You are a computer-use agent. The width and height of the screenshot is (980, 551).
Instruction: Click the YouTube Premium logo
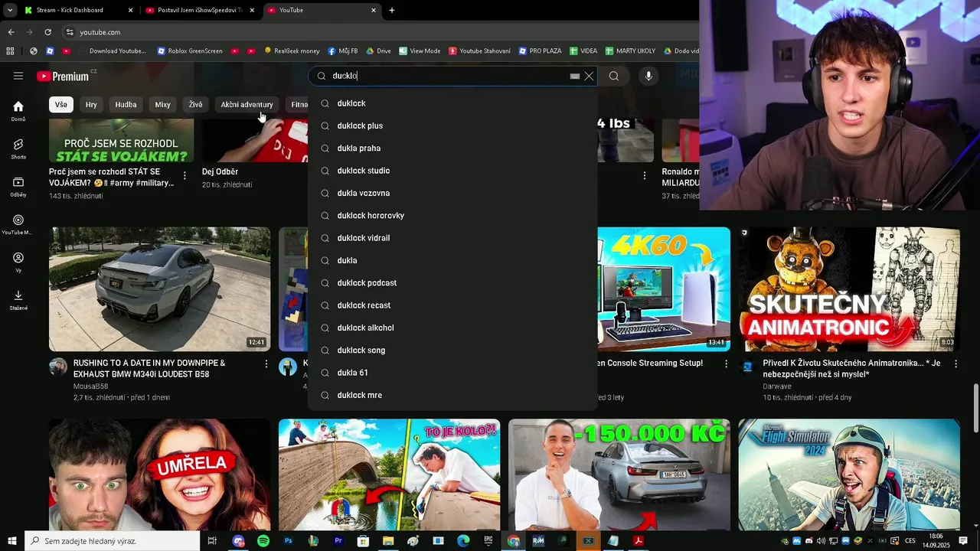click(x=63, y=76)
